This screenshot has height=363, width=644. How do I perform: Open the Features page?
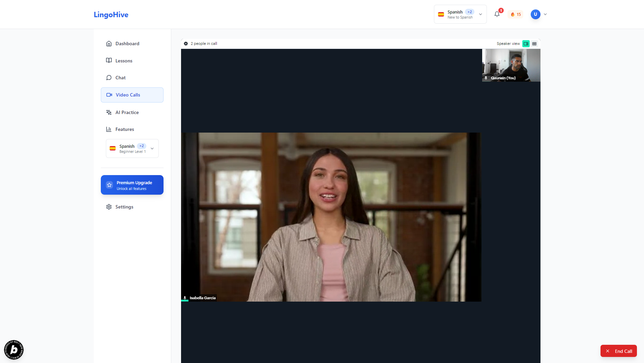pyautogui.click(x=132, y=129)
